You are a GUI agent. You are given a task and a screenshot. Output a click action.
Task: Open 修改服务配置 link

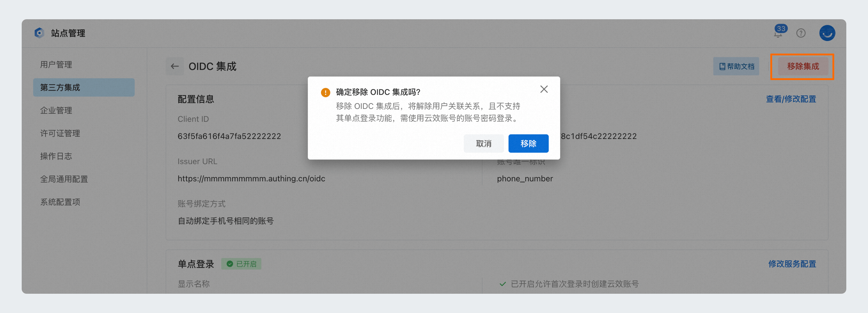coord(792,264)
